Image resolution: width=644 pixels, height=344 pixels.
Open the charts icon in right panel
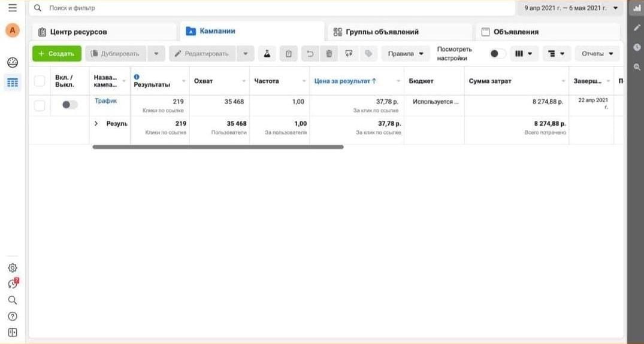637,8
